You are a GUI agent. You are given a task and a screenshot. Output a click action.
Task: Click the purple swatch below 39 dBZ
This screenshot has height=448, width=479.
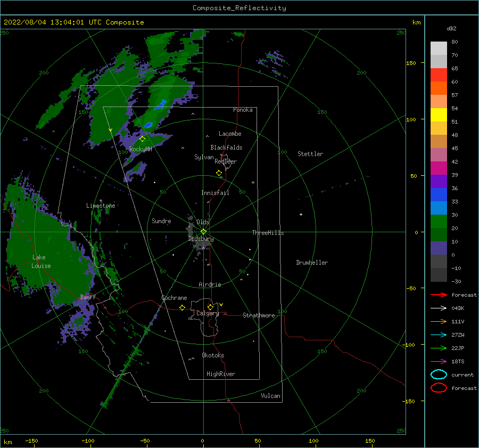439,182
